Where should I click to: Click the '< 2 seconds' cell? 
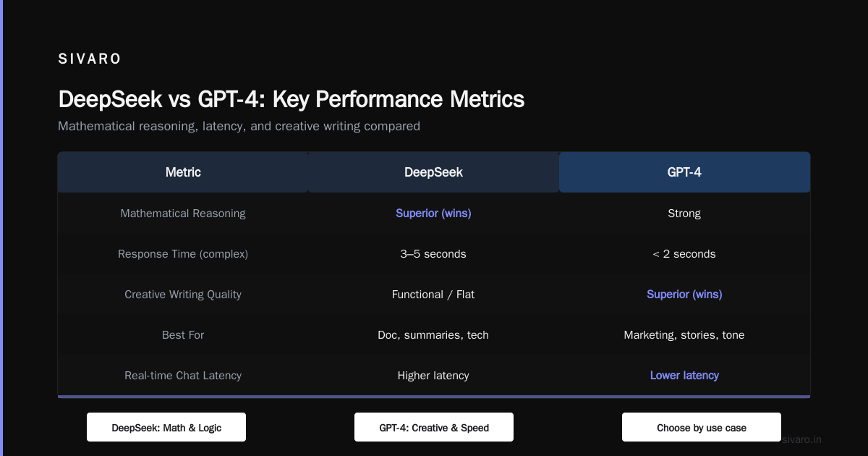point(684,254)
